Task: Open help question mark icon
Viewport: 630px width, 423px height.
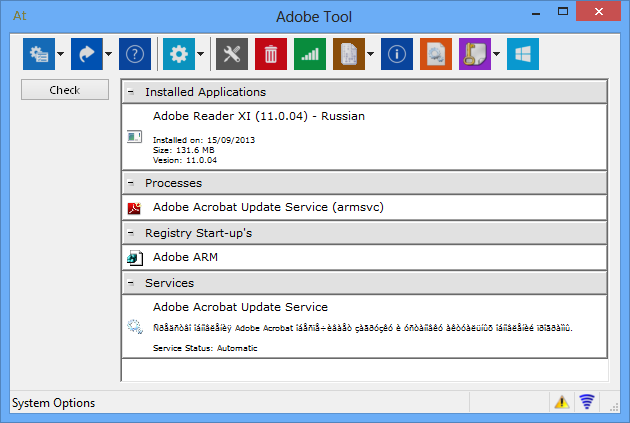Action: point(135,54)
